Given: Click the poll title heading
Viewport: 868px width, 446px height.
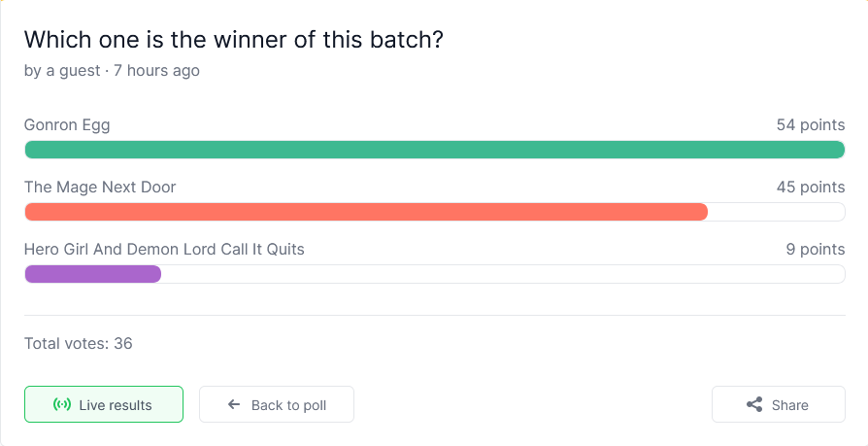Looking at the screenshot, I should pyautogui.click(x=234, y=40).
